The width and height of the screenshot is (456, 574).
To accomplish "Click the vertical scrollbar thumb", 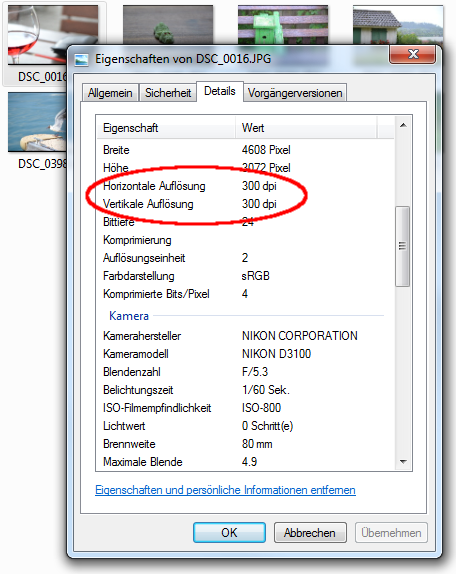I will click(x=403, y=246).
